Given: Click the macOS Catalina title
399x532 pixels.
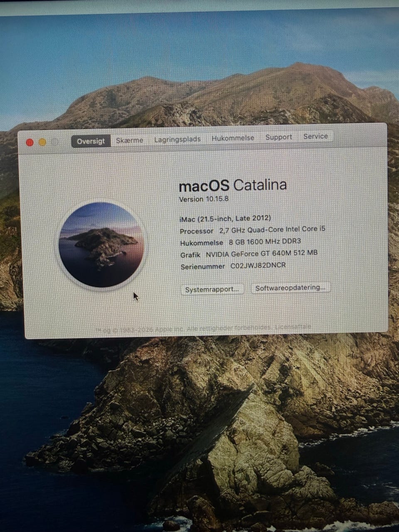Looking at the screenshot, I should click(233, 185).
